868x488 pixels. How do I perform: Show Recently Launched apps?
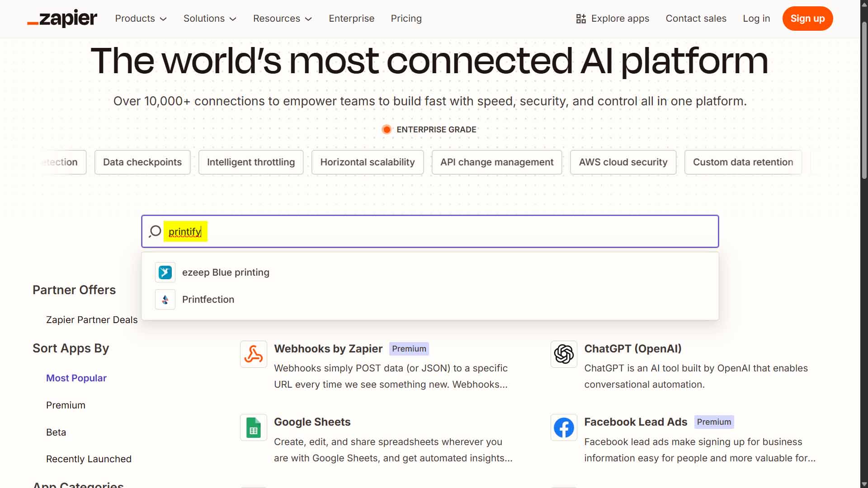89,459
